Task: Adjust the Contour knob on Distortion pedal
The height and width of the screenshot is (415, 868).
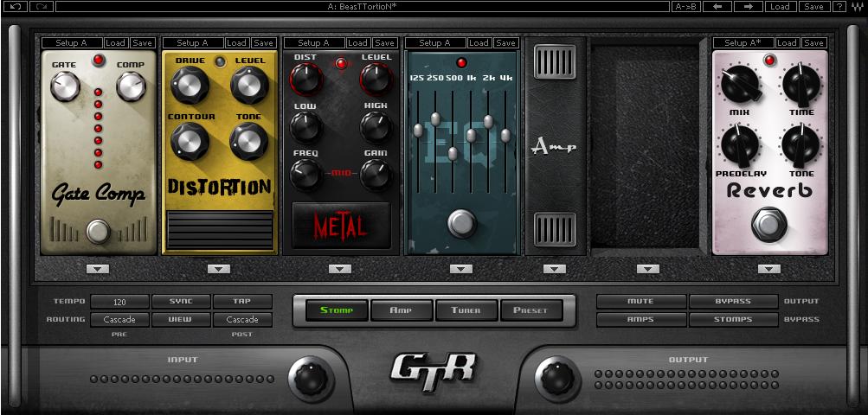Action: [x=190, y=141]
